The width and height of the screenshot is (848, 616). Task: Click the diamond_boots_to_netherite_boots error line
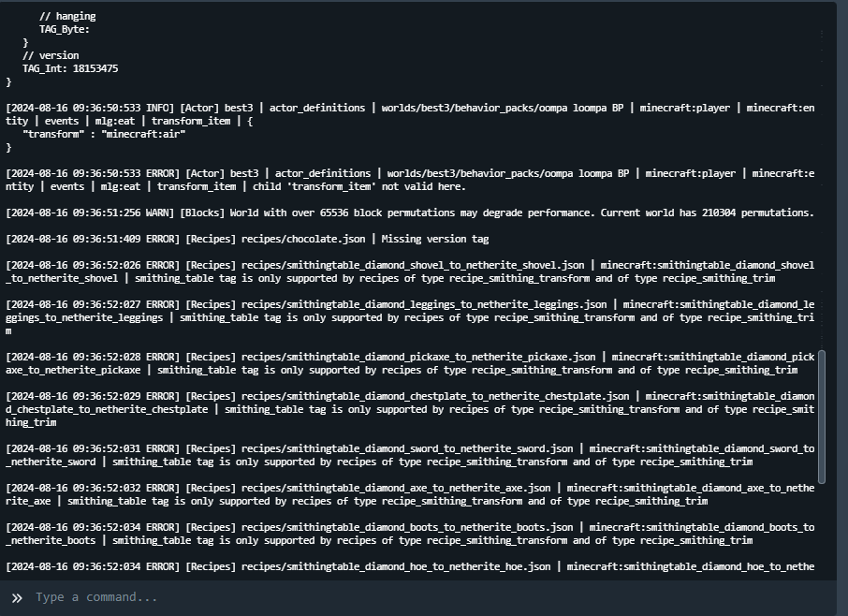(410, 534)
